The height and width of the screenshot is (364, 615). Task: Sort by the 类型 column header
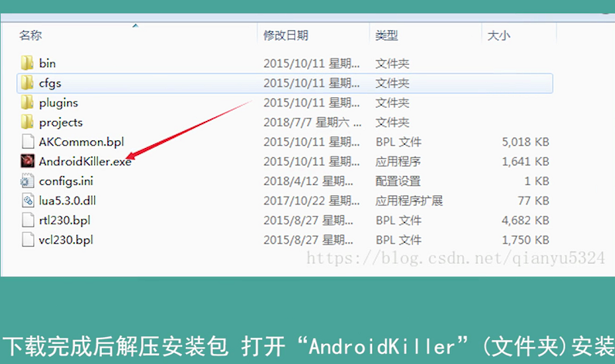pyautogui.click(x=387, y=35)
